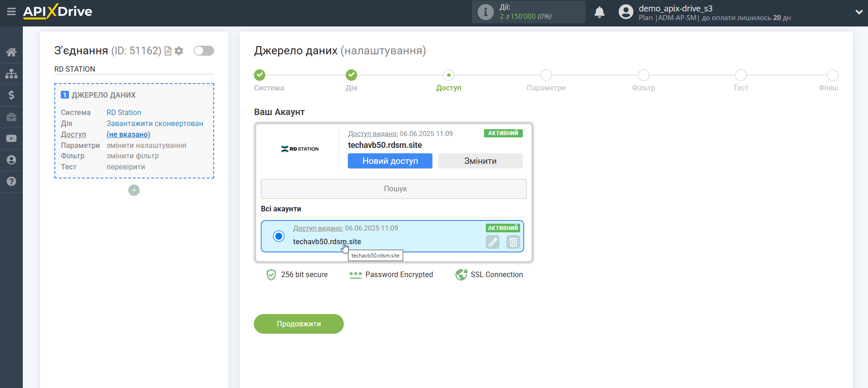Select the techavb50.rdsm.site account radio button

click(x=279, y=236)
